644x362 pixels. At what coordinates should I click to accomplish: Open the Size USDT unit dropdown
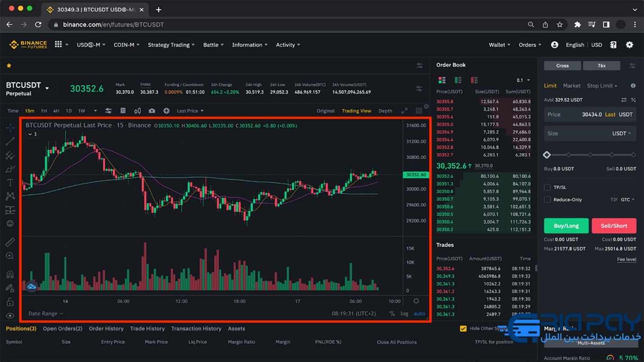click(x=621, y=133)
